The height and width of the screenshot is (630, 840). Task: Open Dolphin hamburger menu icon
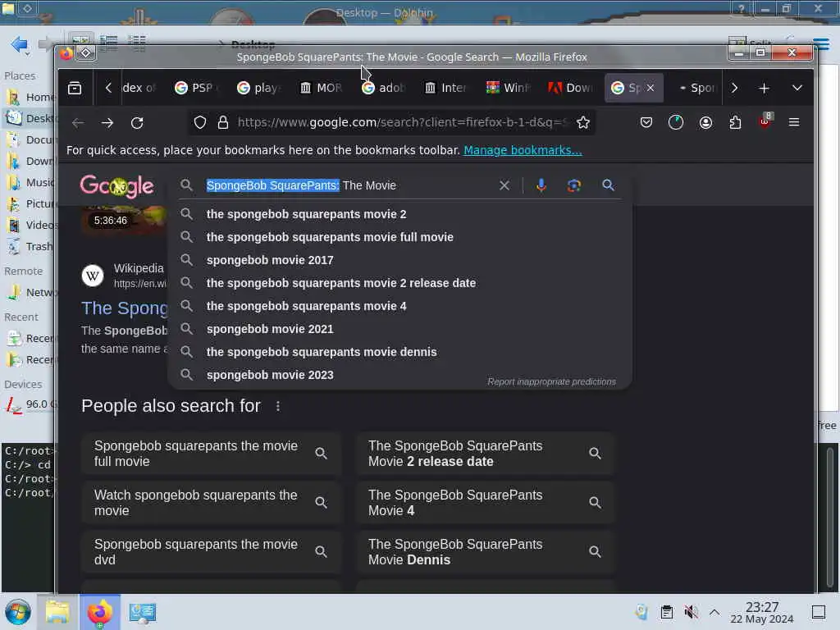click(822, 43)
